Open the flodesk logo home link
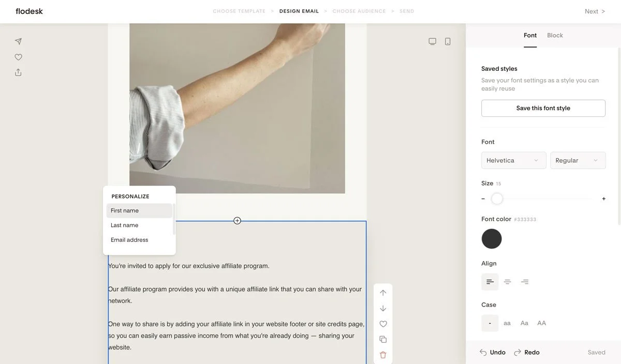Viewport: 621px width, 364px height. point(29,11)
